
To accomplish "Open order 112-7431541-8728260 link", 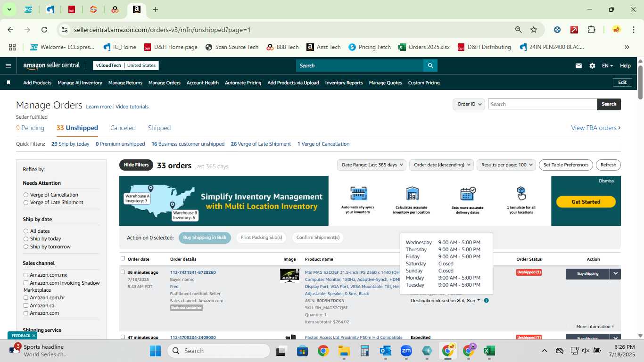I will [x=193, y=272].
